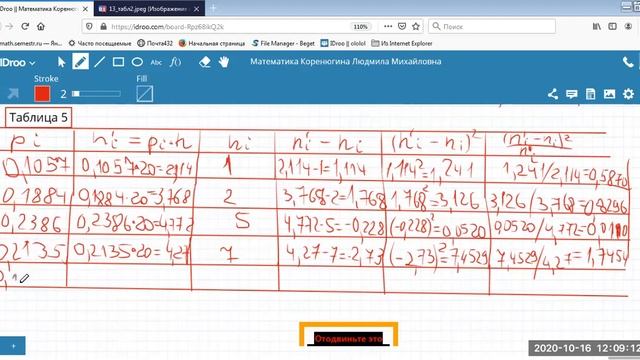Image resolution: width=640 pixels, height=360 pixels.
Task: Select the eraser tool
Action: (x=204, y=62)
